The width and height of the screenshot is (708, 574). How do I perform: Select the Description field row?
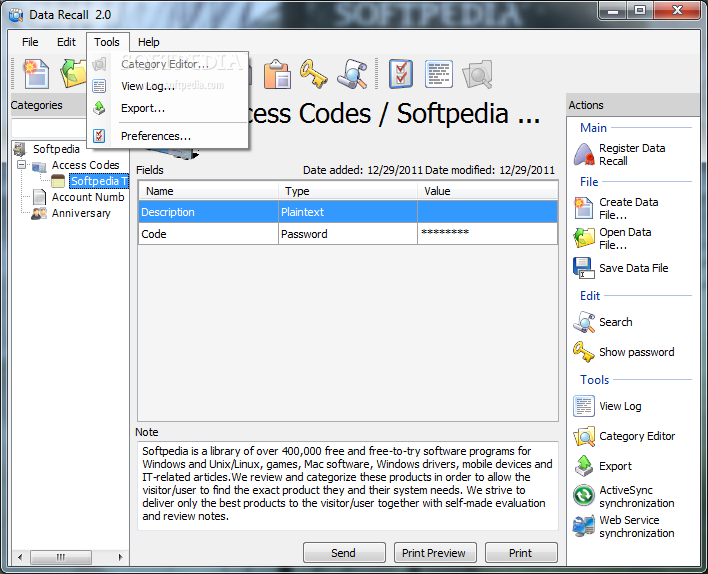coord(348,212)
